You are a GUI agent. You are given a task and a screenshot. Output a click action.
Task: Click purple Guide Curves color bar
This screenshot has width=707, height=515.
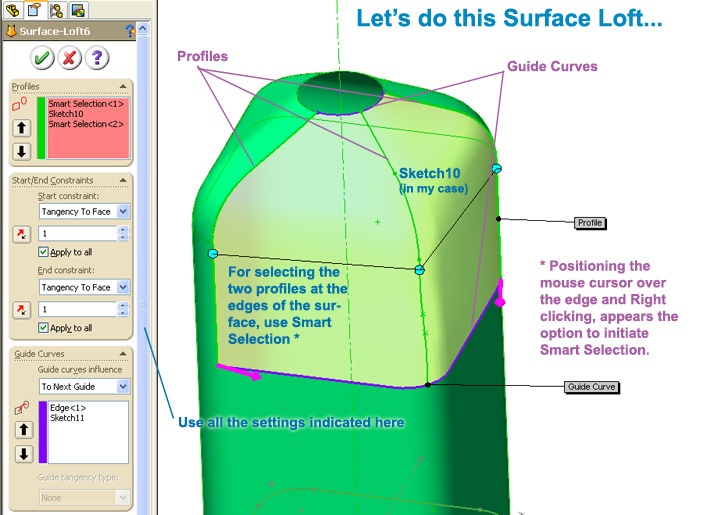[43, 432]
